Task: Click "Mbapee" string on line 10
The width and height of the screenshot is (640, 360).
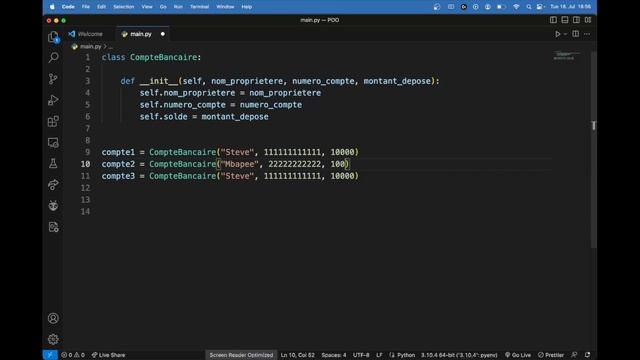Action: (x=239, y=164)
